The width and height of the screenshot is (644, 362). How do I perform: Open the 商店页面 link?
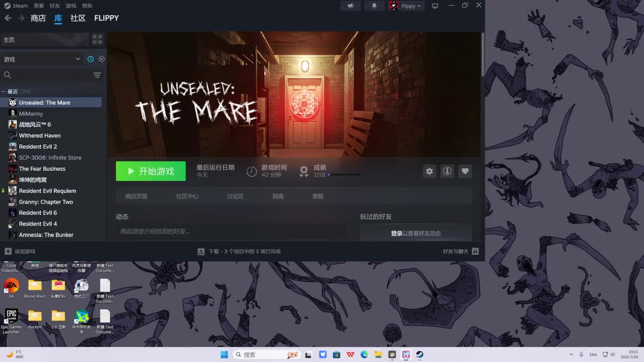[136, 196]
